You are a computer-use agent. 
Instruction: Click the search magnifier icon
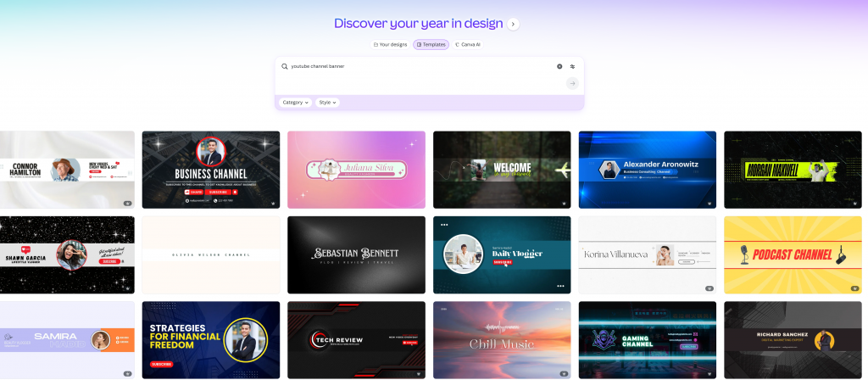285,66
